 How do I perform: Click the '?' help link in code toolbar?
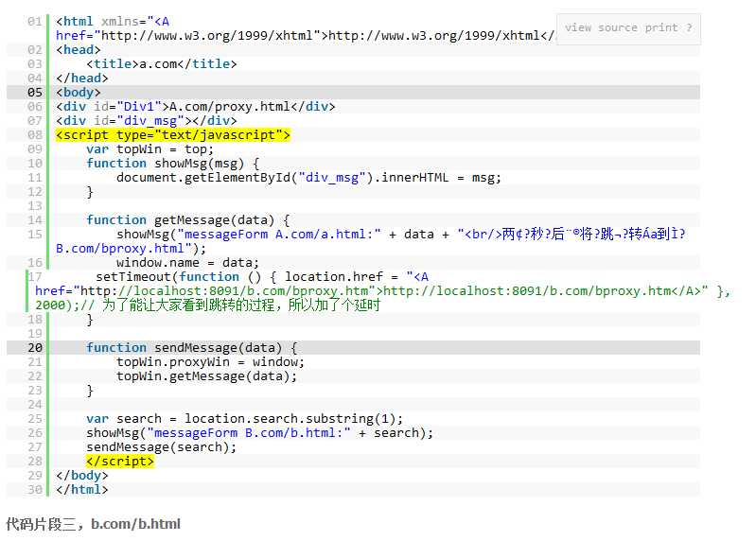(x=689, y=28)
